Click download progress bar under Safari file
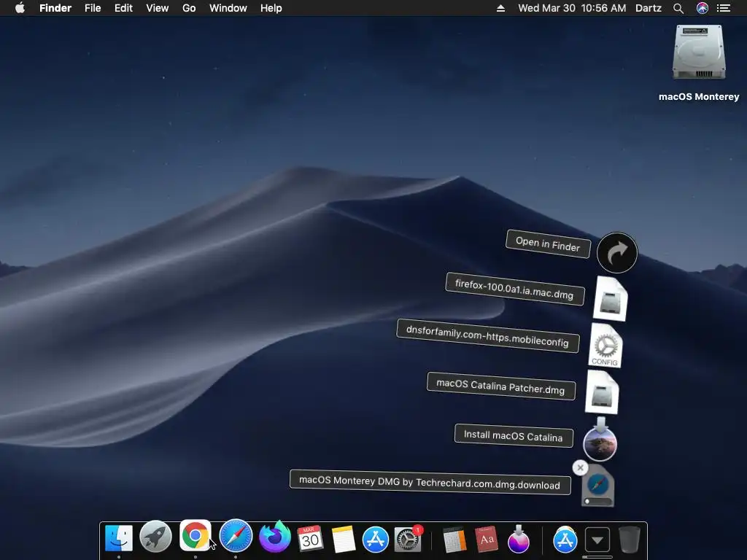The image size is (747, 560). (x=597, y=502)
